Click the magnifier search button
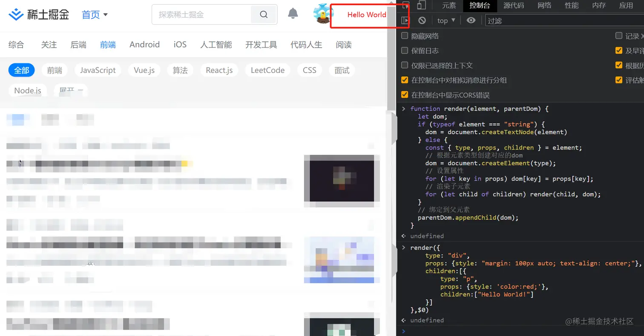Screen dimensions: 644x336 tap(264, 14)
